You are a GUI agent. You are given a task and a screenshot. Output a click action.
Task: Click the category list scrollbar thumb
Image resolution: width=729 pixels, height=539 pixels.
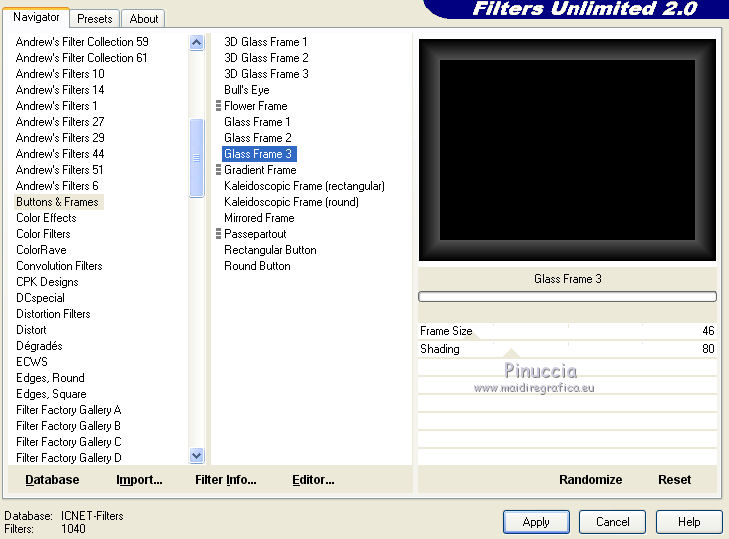point(197,158)
